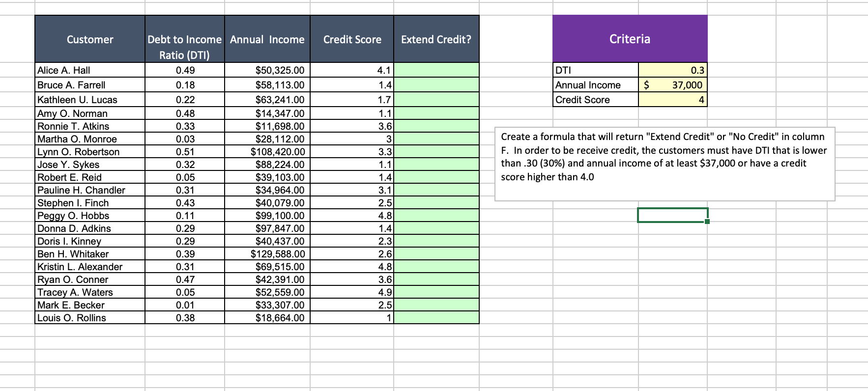Click the $63,241.00 income cell

(267, 100)
